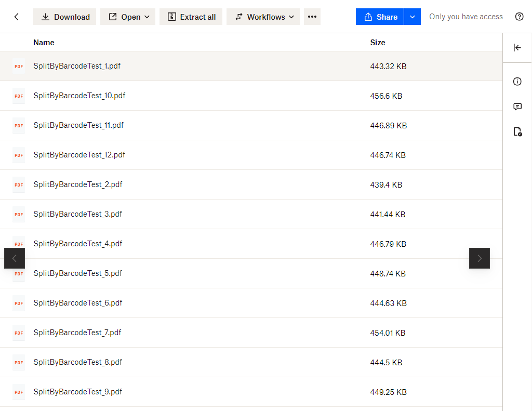
Task: Click the blue Share button
Action: pos(380,17)
